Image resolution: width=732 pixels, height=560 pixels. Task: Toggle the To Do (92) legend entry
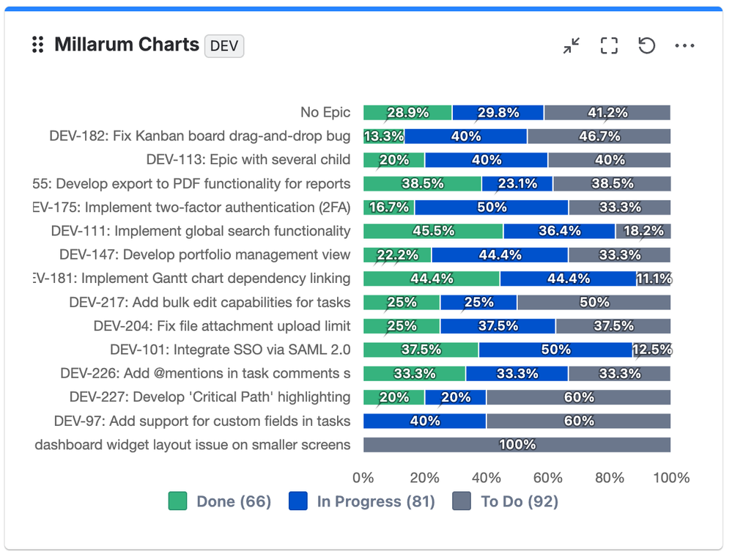click(506, 501)
